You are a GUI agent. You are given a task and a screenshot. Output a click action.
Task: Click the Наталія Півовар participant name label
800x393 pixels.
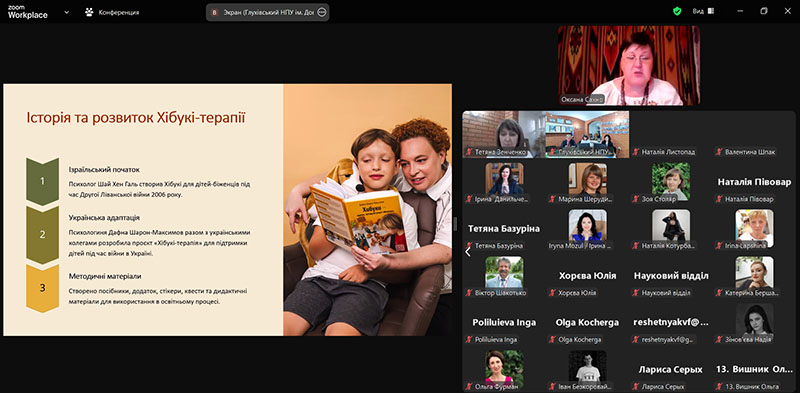(x=749, y=199)
